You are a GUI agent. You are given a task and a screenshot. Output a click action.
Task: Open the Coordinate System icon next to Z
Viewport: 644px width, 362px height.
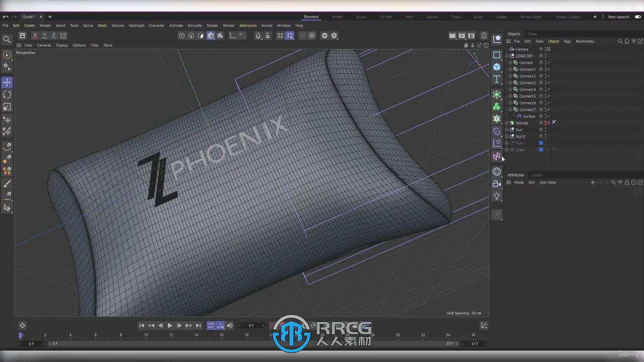tap(64, 36)
